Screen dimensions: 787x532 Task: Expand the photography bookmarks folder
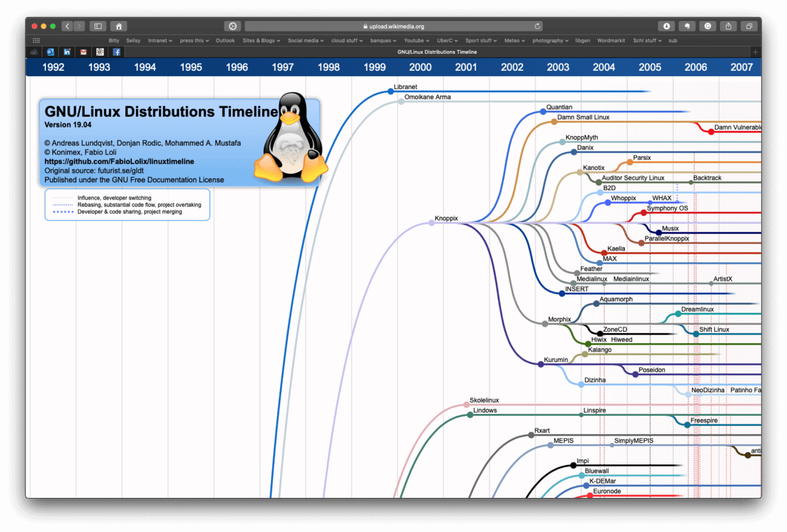point(550,41)
